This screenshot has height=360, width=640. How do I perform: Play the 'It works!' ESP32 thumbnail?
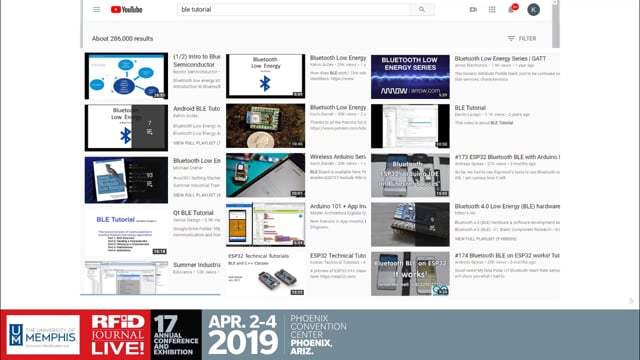[x=410, y=273]
